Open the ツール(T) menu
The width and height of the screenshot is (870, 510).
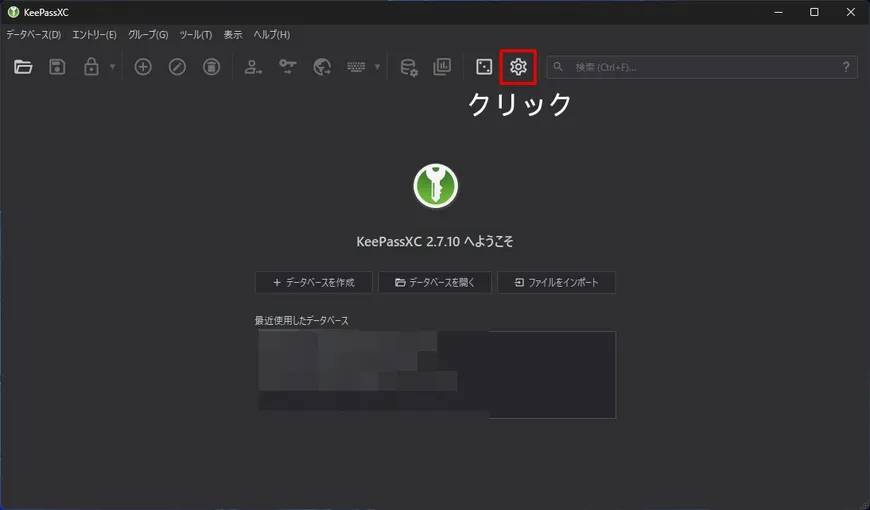tap(195, 34)
